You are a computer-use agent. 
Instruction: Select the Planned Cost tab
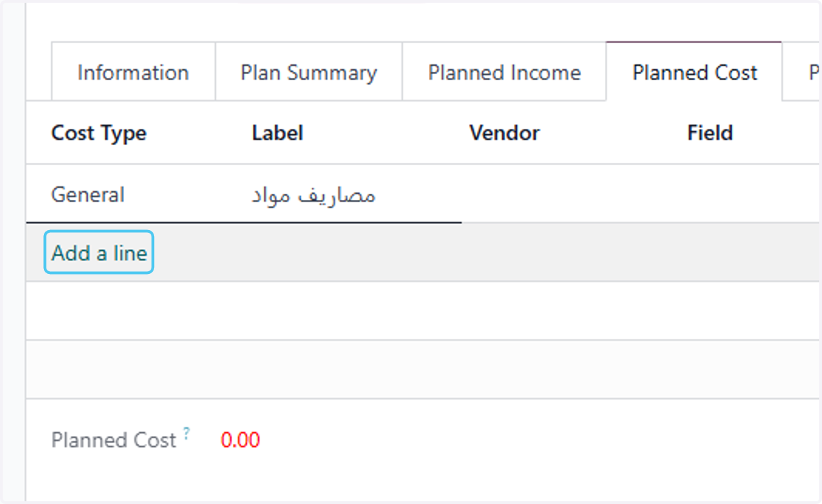click(695, 72)
